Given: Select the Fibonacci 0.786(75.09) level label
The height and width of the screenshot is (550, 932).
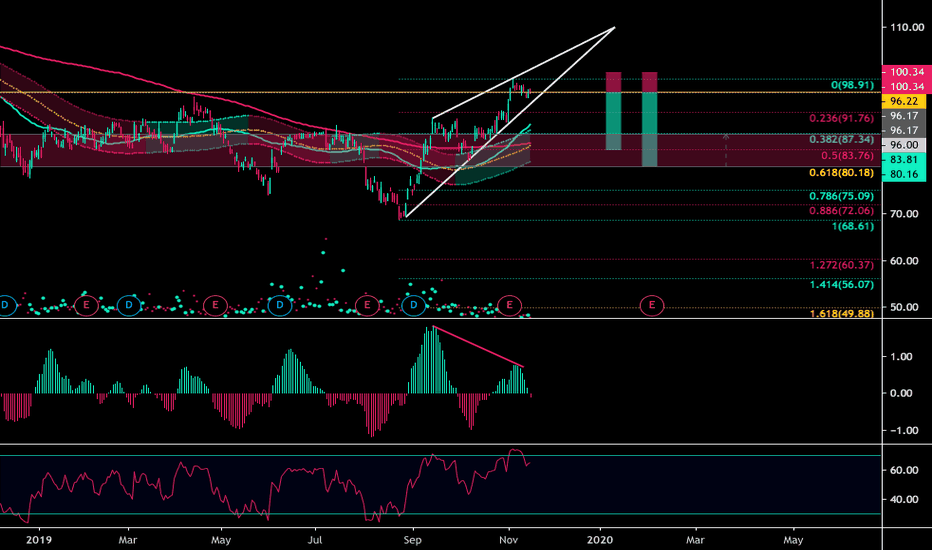Looking at the screenshot, I should [842, 196].
